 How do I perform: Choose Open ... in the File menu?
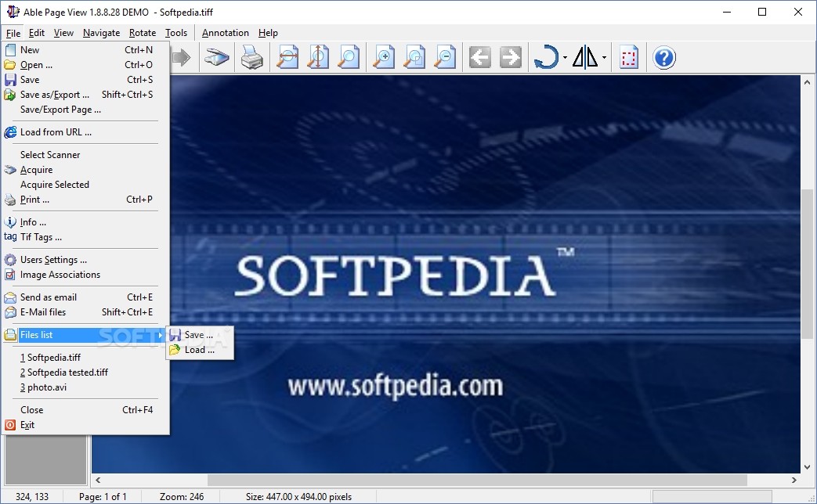click(x=85, y=65)
